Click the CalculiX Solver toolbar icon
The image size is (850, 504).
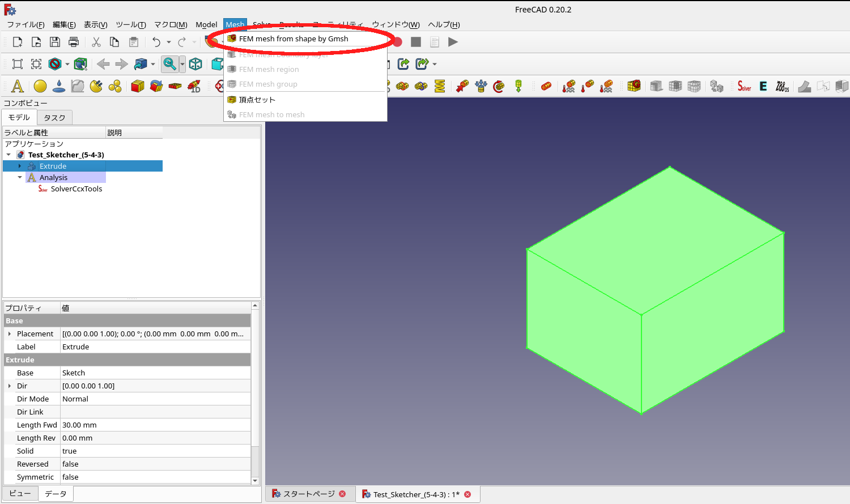coord(743,86)
